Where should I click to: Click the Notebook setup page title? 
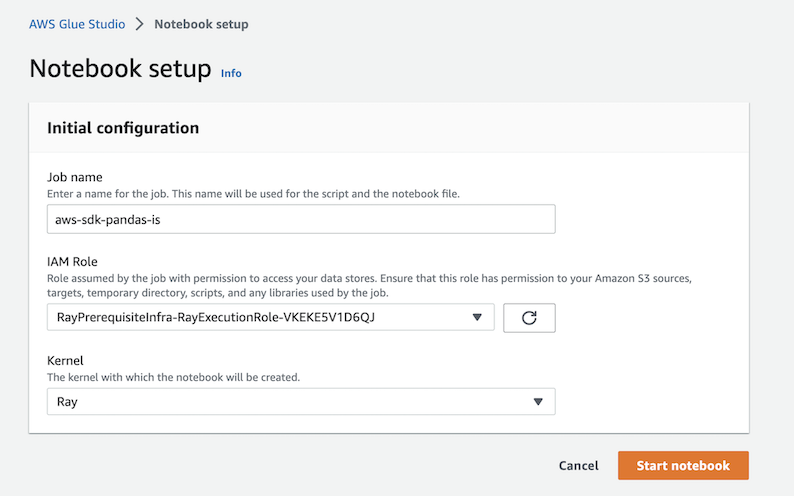(121, 68)
